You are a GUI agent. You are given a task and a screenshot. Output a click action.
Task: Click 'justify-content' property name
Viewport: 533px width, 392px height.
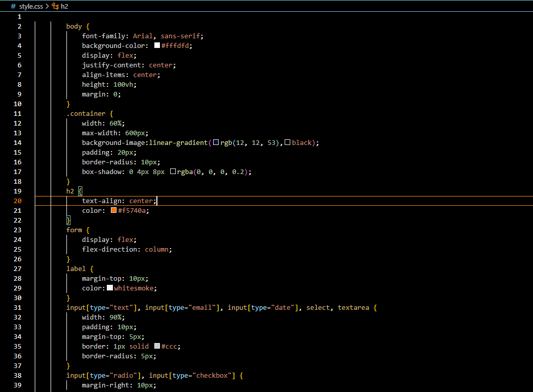click(x=111, y=65)
